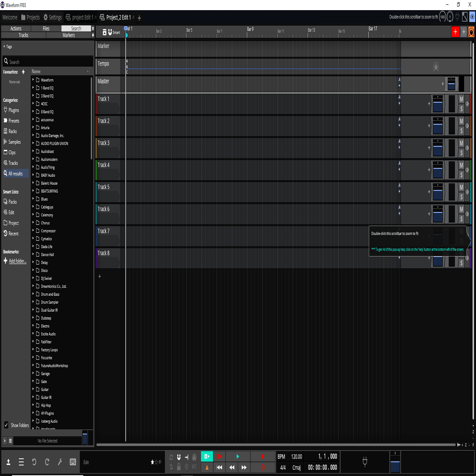Click the Plugins category icon

[x=5, y=110]
